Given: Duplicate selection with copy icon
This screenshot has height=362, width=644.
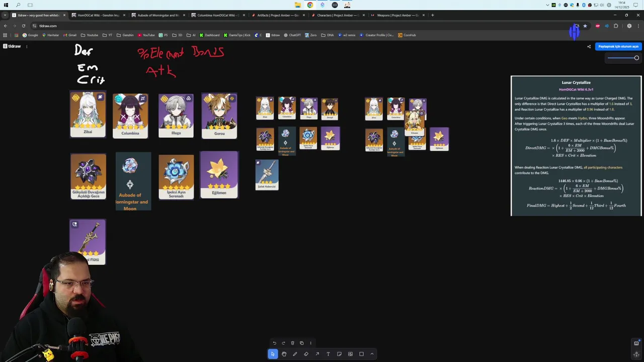Looking at the screenshot, I should [301, 343].
